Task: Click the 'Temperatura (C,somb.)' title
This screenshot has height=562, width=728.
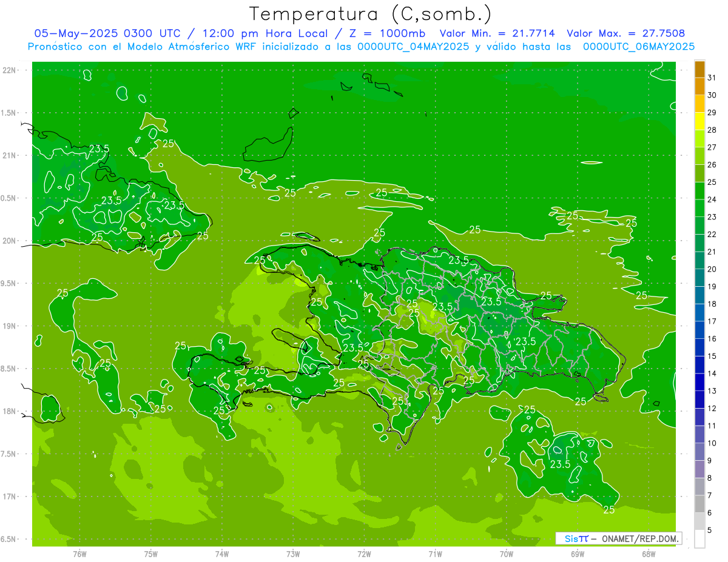Action: [370, 14]
